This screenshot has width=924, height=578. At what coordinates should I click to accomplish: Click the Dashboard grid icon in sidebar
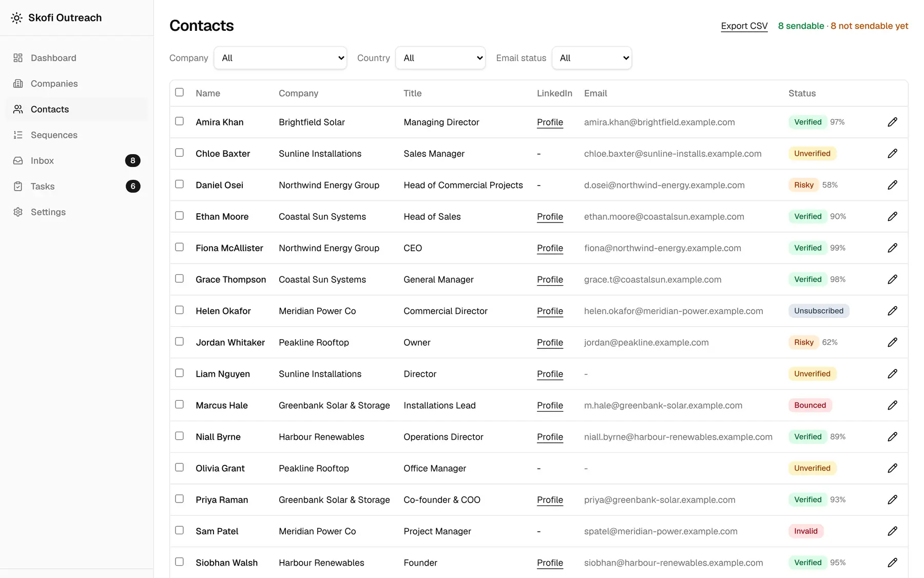click(x=18, y=58)
